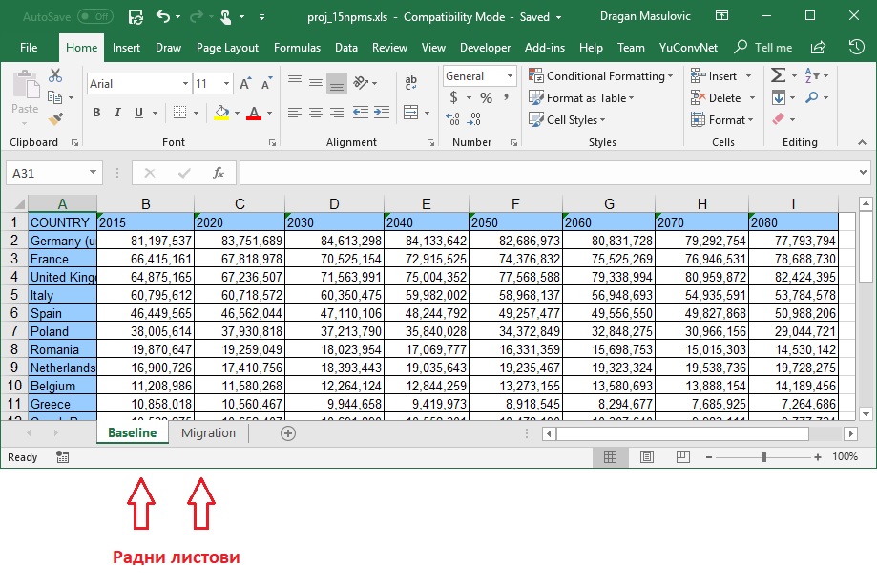Toggle Bold formatting
The height and width of the screenshot is (588, 877).
[96, 114]
